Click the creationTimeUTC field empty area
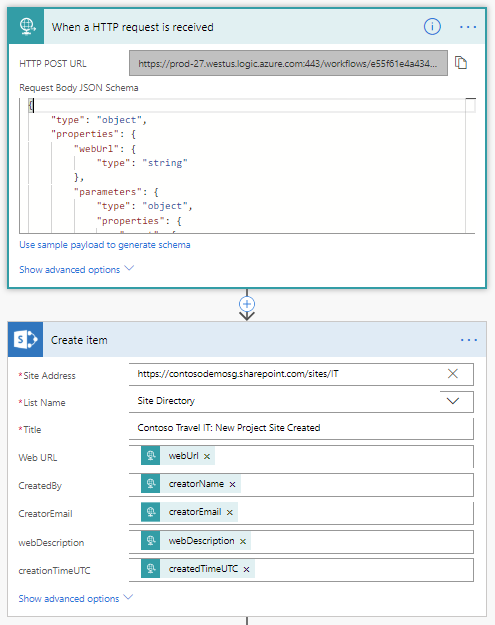 pyautogui.click(x=363, y=569)
